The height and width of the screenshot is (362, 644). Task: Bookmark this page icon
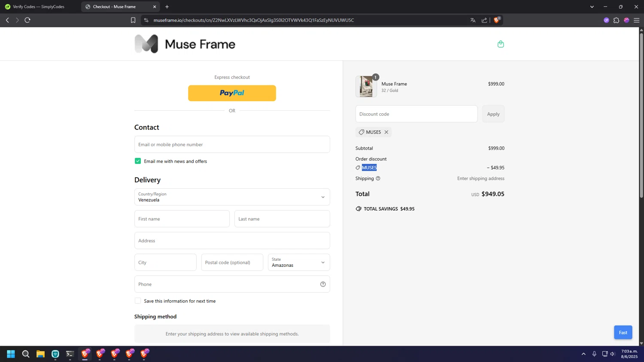point(133,20)
